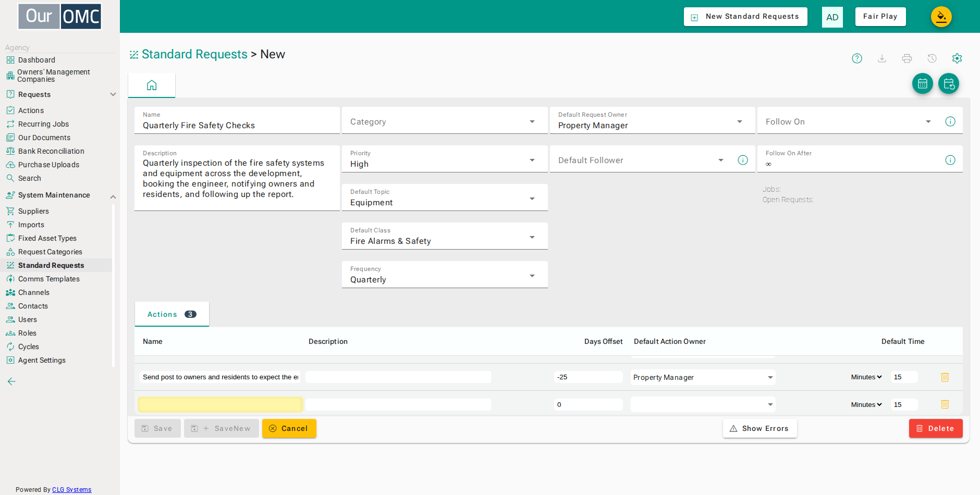The height and width of the screenshot is (495, 980).
Task: Click the Cancel button
Action: pos(289,428)
